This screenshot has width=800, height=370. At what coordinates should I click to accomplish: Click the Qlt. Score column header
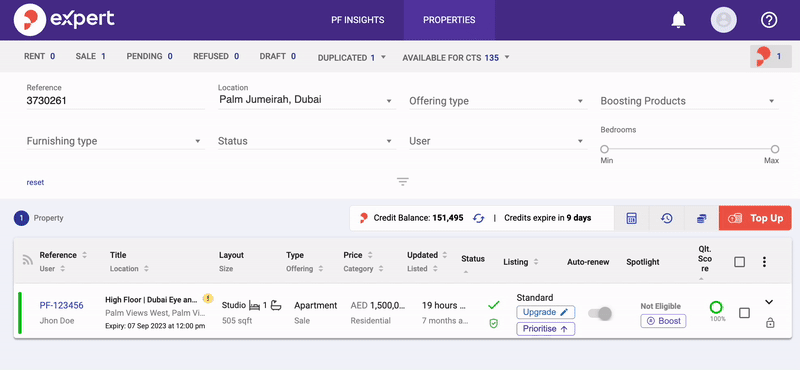[705, 259]
